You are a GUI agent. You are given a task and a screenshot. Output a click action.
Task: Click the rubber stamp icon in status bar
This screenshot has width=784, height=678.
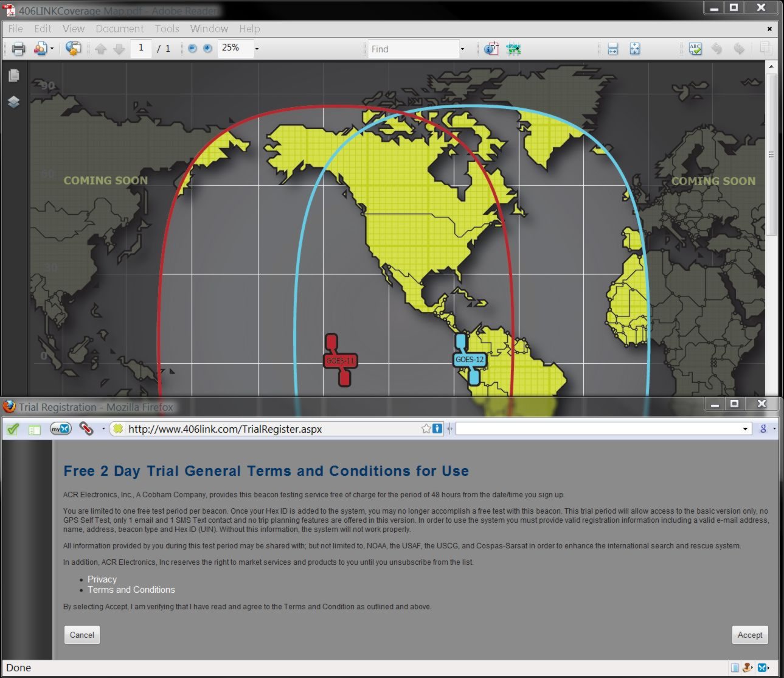748,668
